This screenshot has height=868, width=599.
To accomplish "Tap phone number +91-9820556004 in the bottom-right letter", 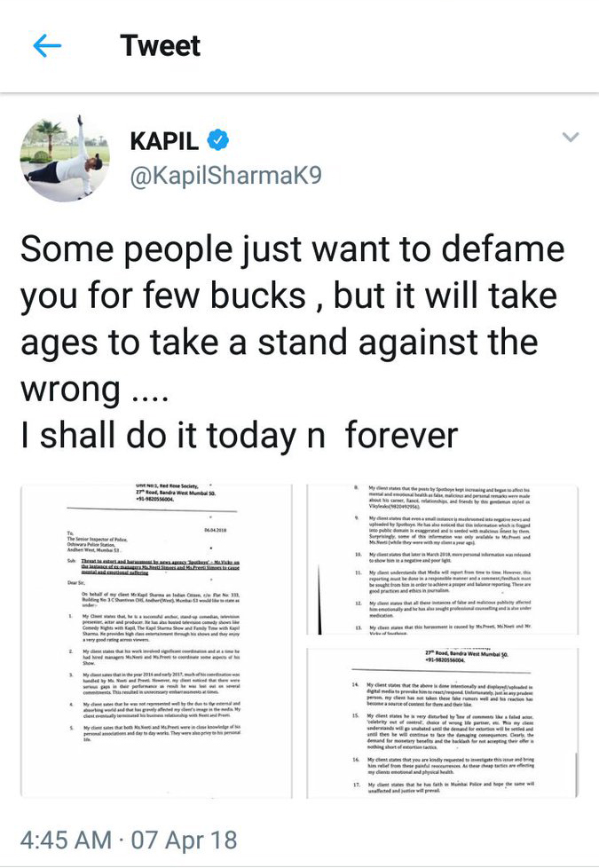I will coord(445,660).
